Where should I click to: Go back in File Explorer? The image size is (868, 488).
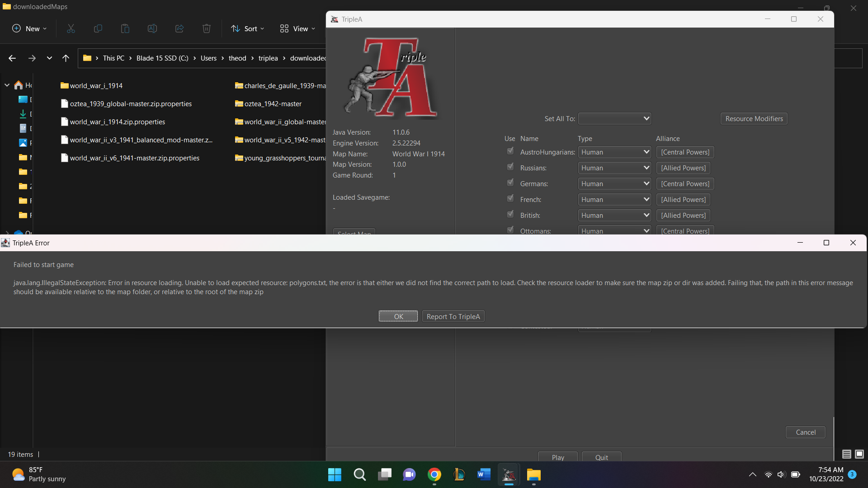pyautogui.click(x=12, y=58)
